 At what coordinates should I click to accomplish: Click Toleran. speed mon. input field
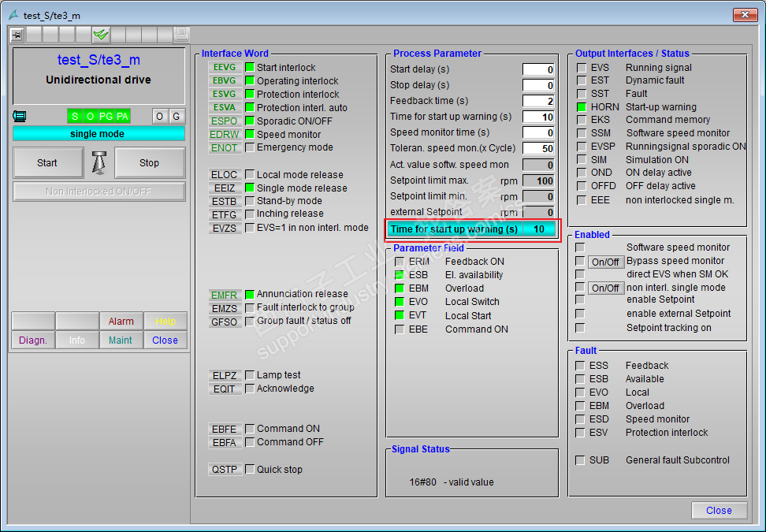pyautogui.click(x=538, y=148)
